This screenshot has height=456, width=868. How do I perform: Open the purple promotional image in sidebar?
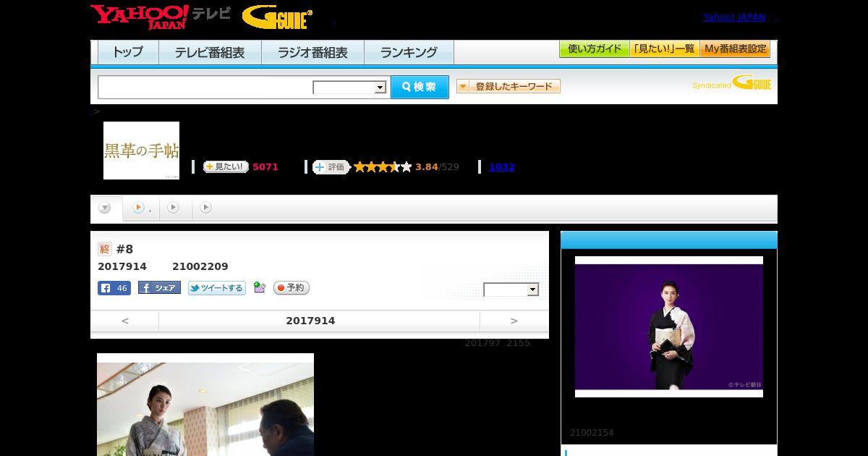[669, 326]
